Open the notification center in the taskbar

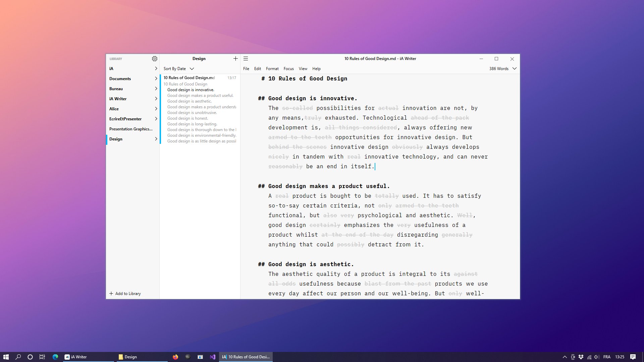[x=633, y=357]
